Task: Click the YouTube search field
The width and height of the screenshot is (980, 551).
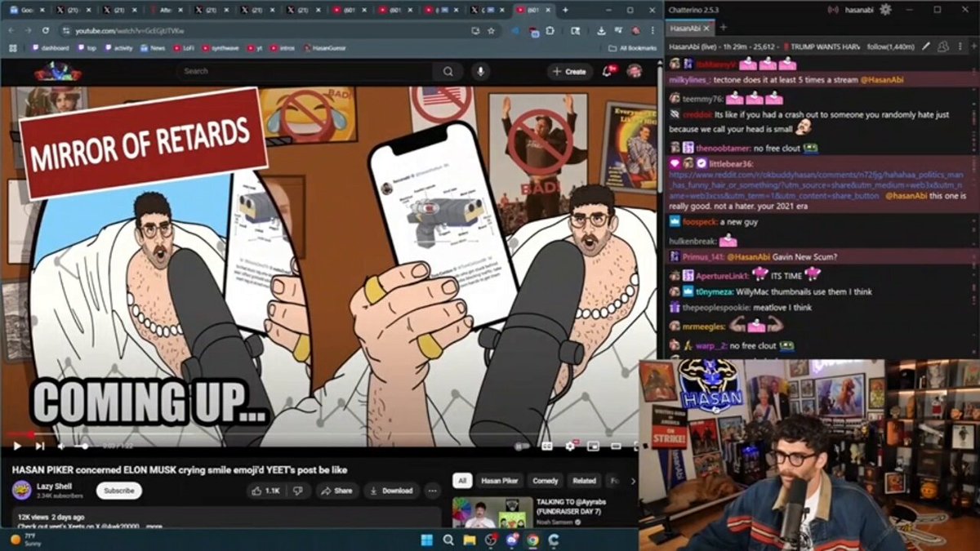Action: coord(306,71)
